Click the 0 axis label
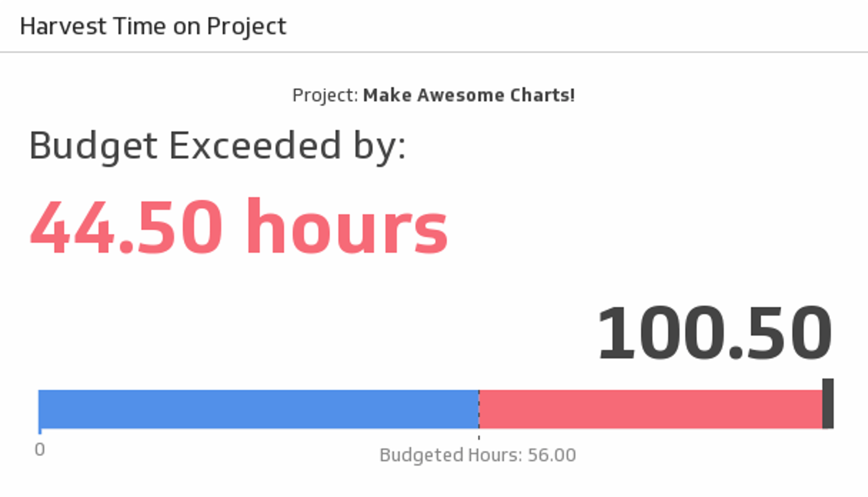Screen dimensions: 868x497 click(x=40, y=450)
